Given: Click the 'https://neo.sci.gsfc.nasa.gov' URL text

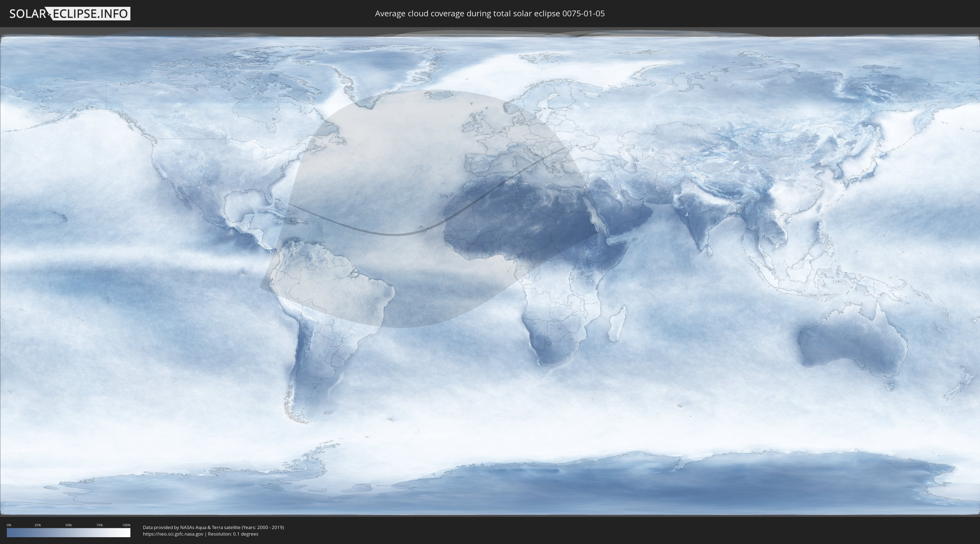Looking at the screenshot, I should tap(173, 534).
